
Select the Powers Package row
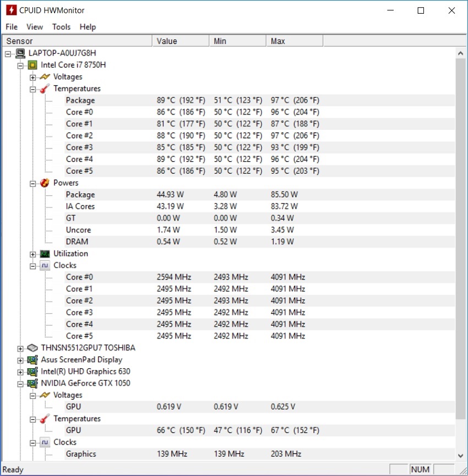pyautogui.click(x=260, y=195)
